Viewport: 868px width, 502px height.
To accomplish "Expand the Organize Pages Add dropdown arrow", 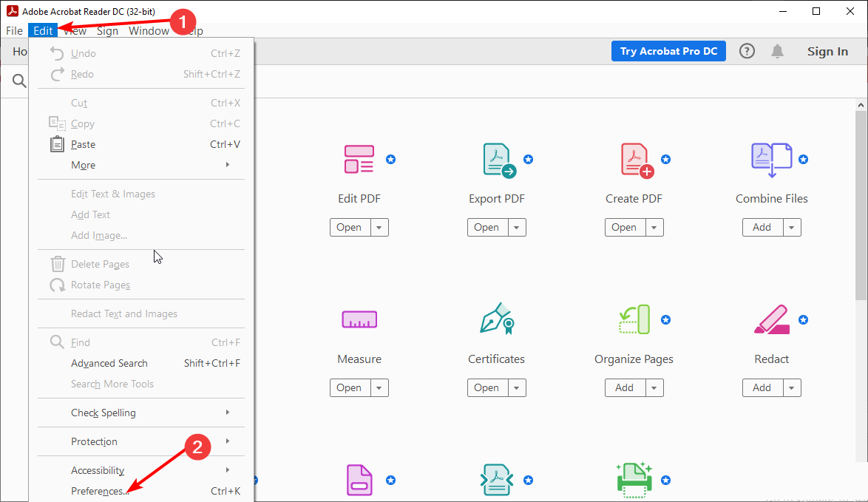I will [654, 388].
